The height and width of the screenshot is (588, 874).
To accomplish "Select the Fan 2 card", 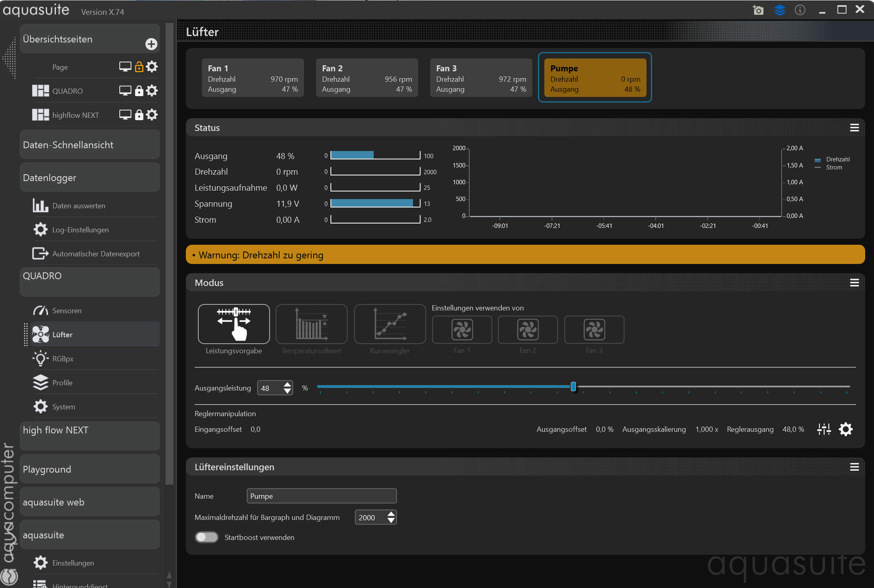I will [x=367, y=78].
